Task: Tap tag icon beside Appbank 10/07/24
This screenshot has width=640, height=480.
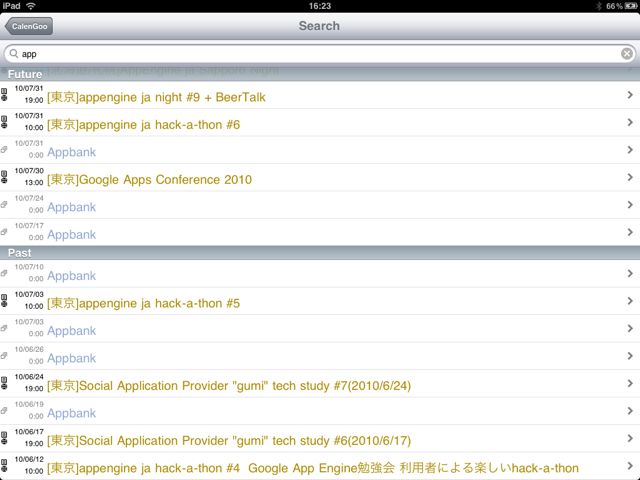Action: click(x=4, y=204)
